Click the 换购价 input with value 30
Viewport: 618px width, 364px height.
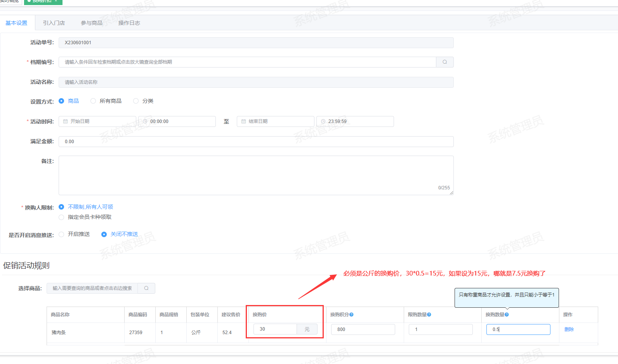tap(275, 329)
